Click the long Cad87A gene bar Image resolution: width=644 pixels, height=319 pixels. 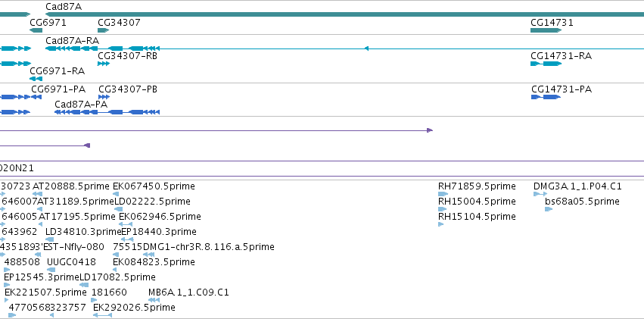pyautogui.click(x=344, y=14)
